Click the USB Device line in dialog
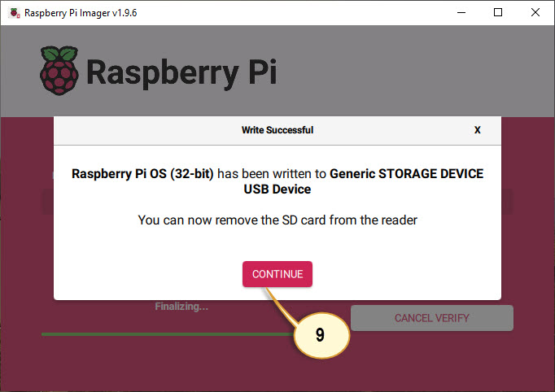Viewport: 555px width, 392px height. (277, 189)
